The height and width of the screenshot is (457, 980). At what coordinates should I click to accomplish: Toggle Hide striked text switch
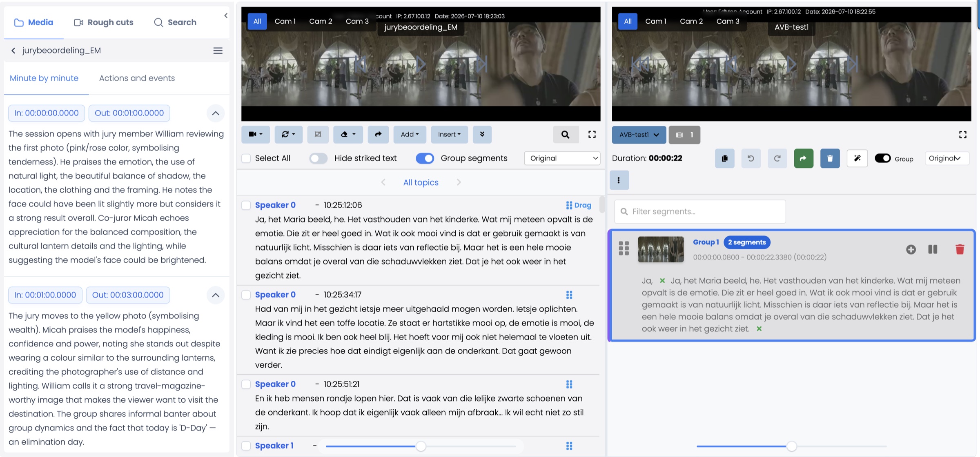tap(318, 158)
